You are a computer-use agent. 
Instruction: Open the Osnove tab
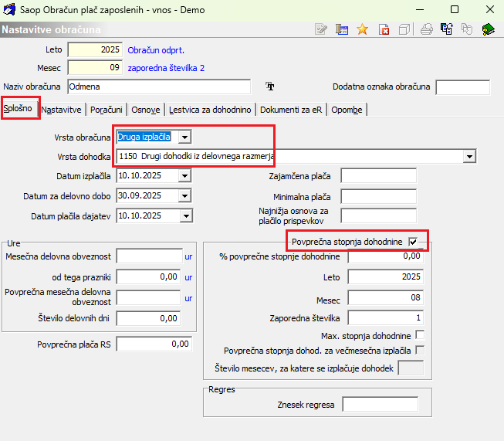(x=146, y=110)
